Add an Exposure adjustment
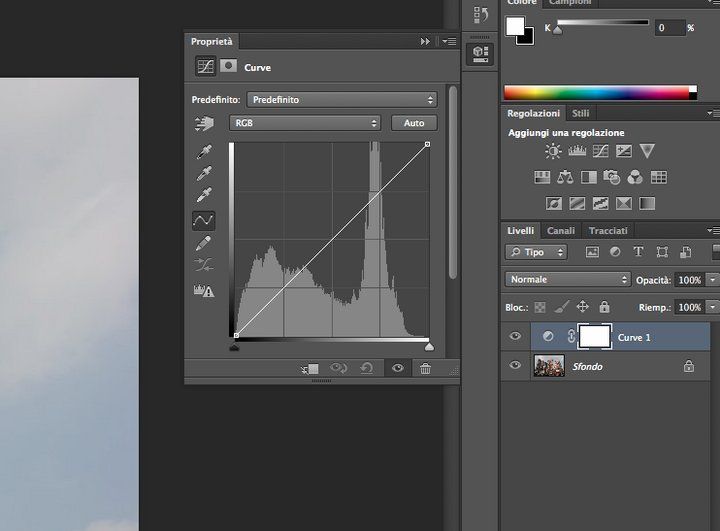Screen dimensions: 720x531 (x=624, y=151)
